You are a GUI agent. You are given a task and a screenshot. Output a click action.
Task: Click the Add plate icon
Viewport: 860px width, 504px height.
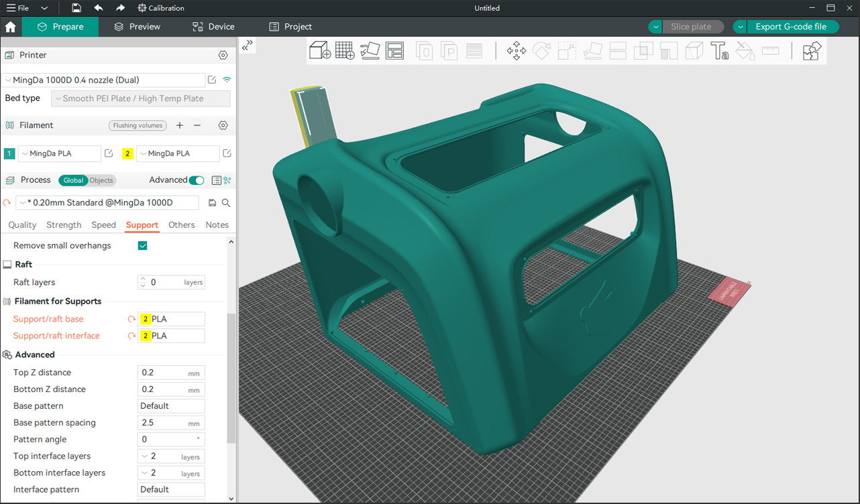point(345,51)
